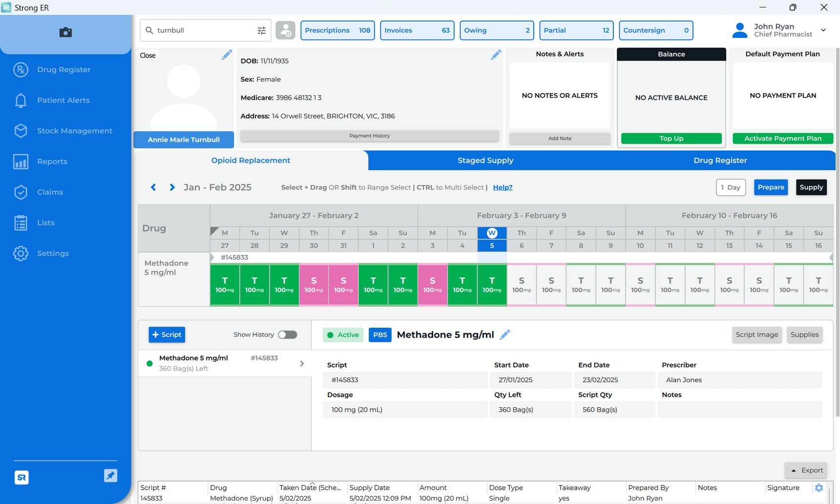Viewport: 840px width, 504px height.
Task: Click the add patient icon button
Action: 285,30
